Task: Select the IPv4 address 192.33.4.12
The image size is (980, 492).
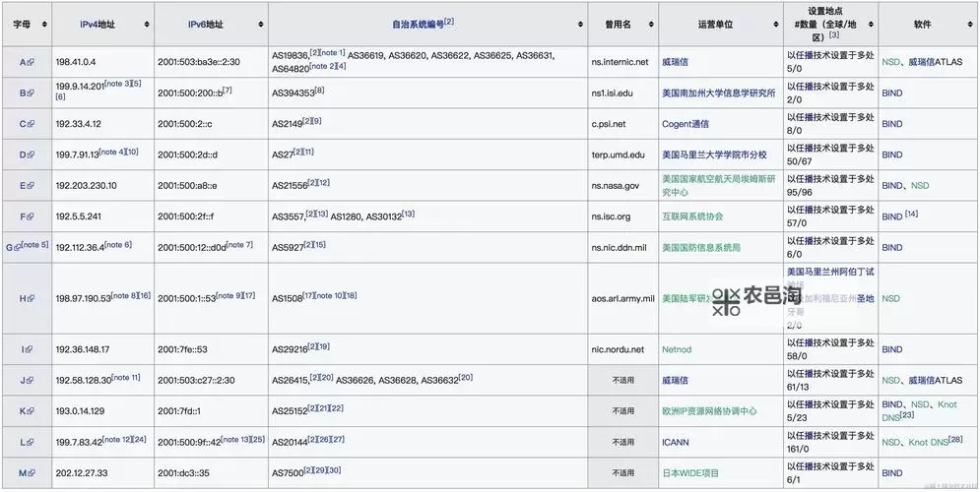Action: click(78, 124)
